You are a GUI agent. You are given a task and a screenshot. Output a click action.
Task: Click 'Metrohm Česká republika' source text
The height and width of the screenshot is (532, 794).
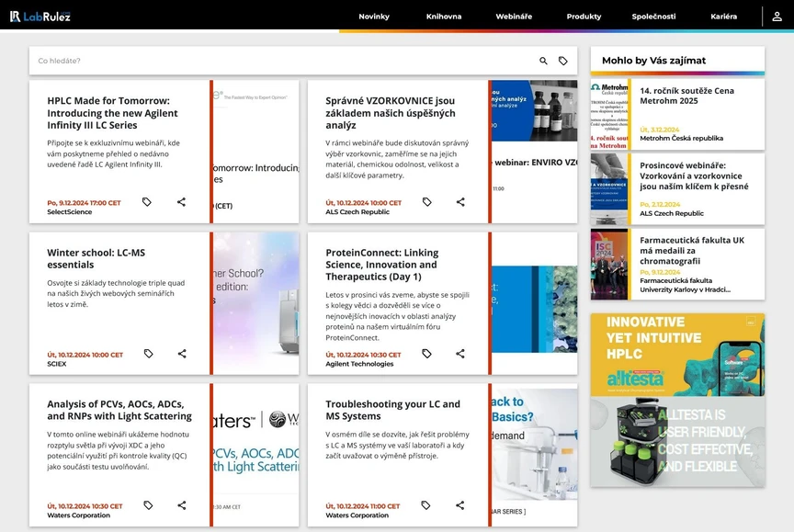tap(682, 138)
